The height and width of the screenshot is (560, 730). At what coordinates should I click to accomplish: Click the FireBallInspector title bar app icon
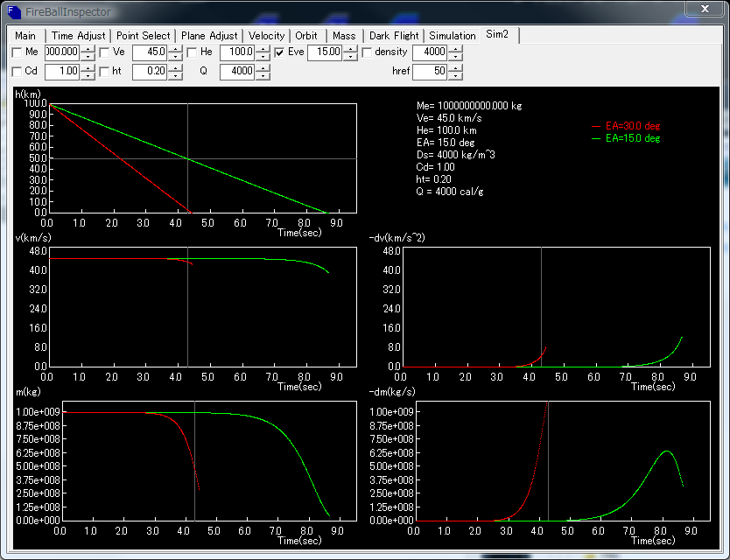pos(16,12)
